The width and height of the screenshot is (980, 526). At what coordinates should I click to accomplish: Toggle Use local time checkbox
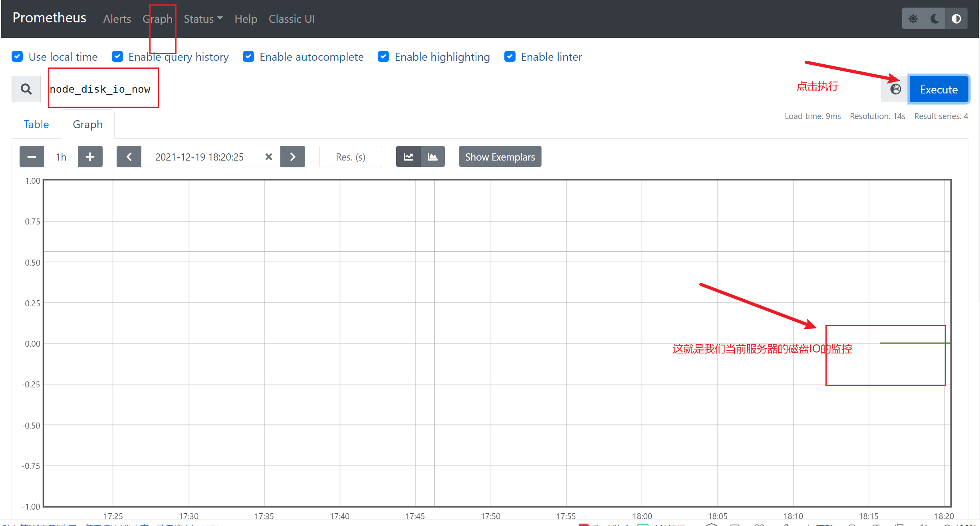point(17,57)
